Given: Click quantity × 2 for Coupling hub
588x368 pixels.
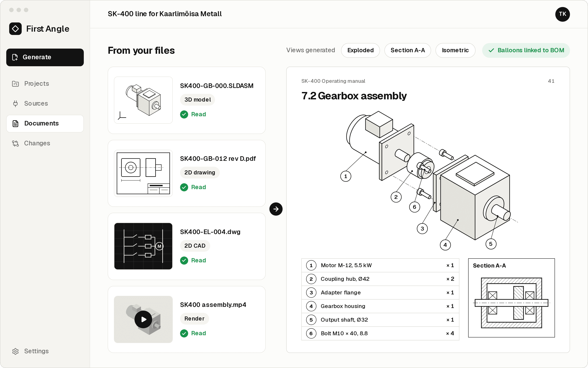Looking at the screenshot, I should (x=450, y=279).
